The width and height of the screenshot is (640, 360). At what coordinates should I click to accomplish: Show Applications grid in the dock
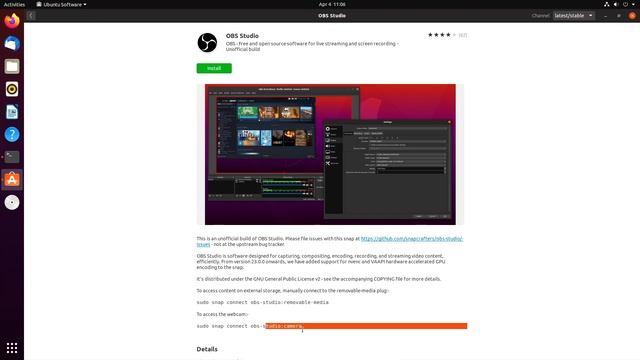click(12, 348)
